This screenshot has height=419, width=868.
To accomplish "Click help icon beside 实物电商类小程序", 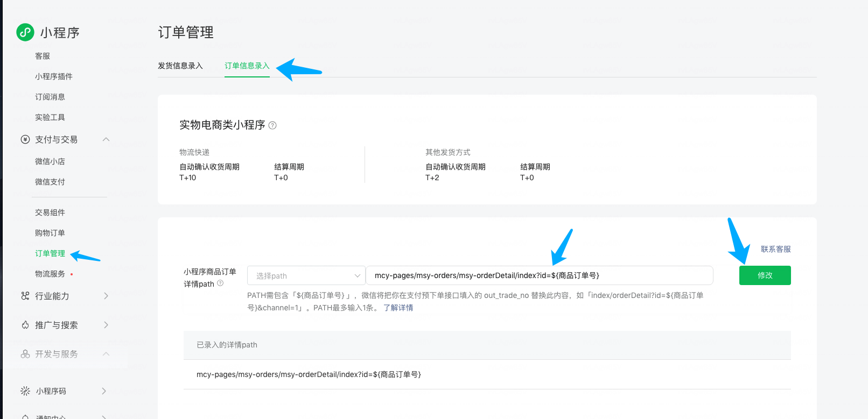I will (272, 125).
